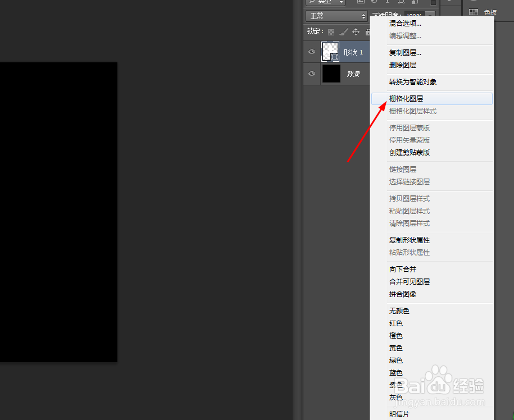Toggle the lock all (padlock) control
This screenshot has height=420, width=514.
point(367,31)
